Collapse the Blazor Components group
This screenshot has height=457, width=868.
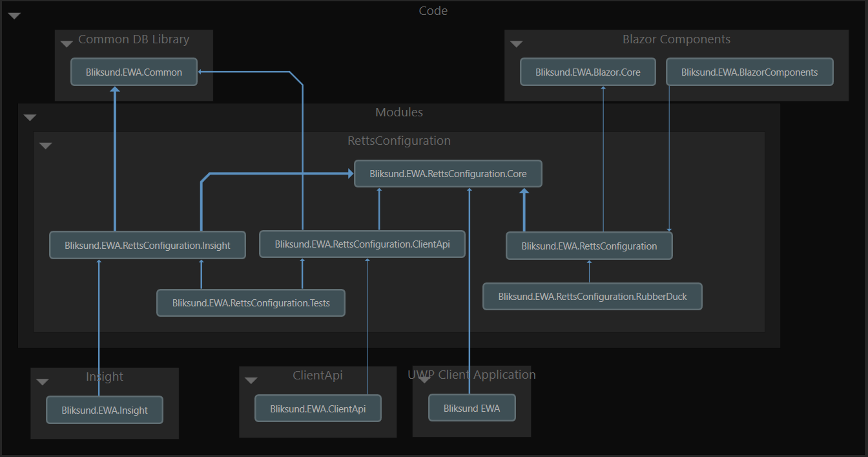516,44
